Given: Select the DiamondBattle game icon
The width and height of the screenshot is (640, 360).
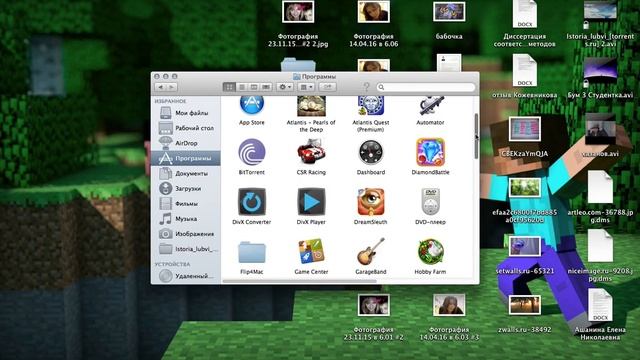Looking at the screenshot, I should pos(430,153).
